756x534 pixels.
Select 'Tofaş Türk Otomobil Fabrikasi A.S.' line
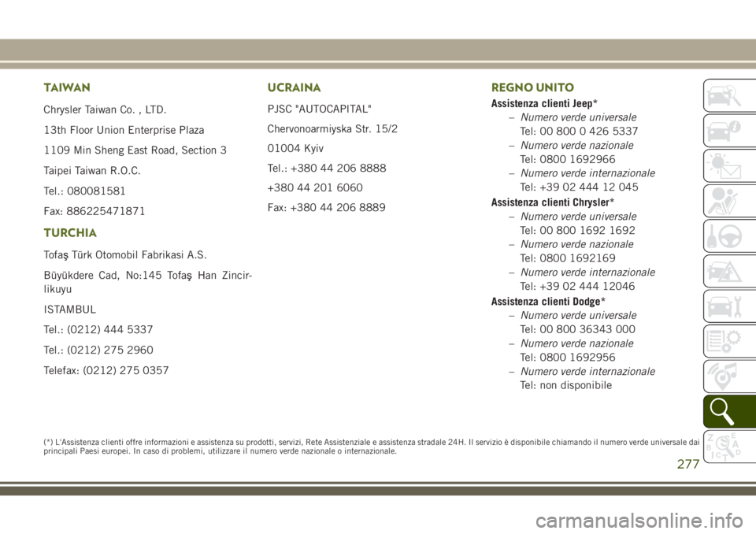[x=125, y=254]
